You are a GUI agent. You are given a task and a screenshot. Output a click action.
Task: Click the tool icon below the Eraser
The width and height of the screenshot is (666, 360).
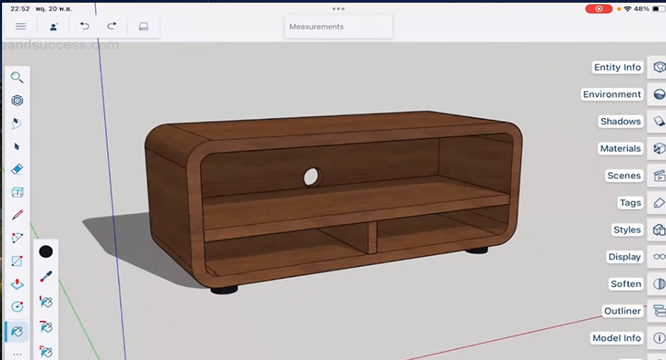pyautogui.click(x=17, y=192)
